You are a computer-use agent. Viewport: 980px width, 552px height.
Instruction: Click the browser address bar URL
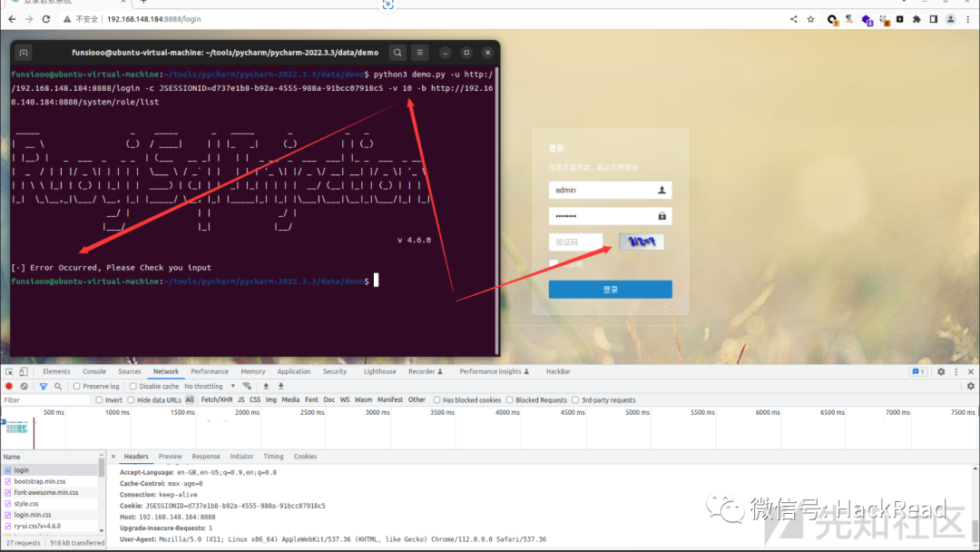point(153,19)
